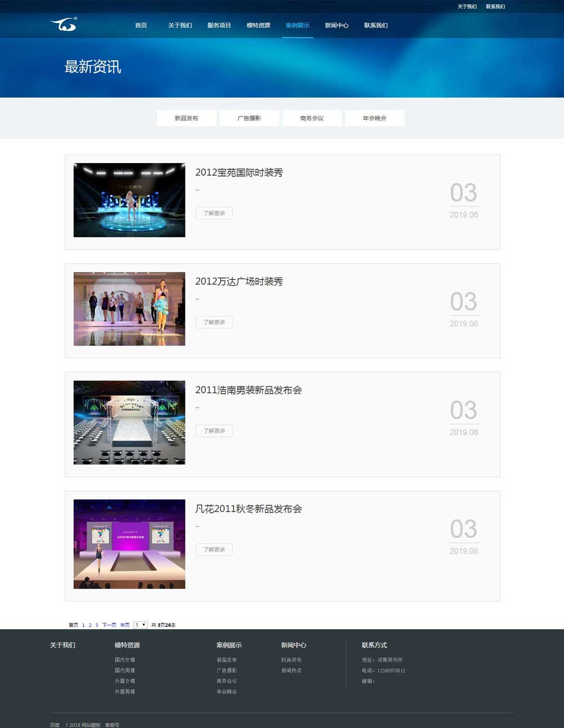Viewport: 564px width, 728px height.
Task: Open 国内女模 link in the footer
Action: (x=125, y=660)
